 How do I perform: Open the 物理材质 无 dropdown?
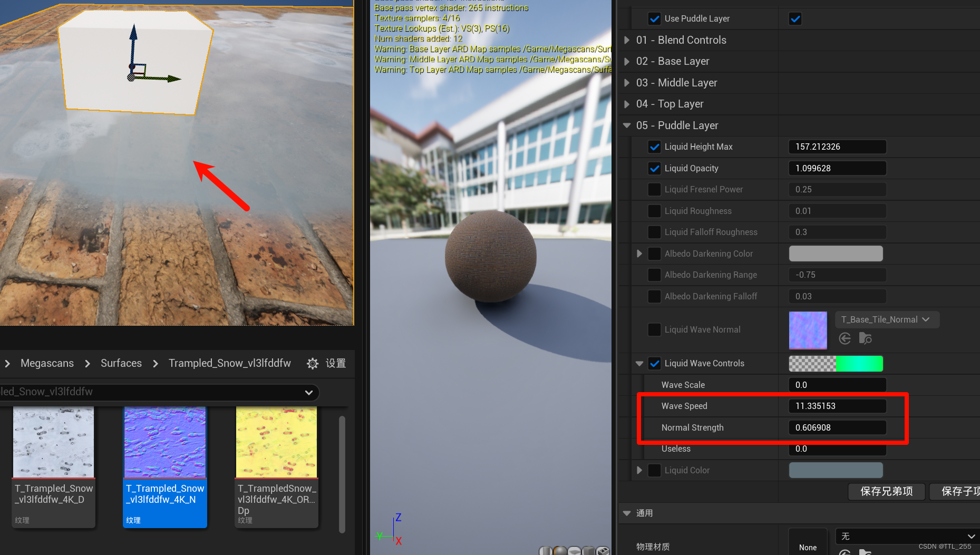click(908, 536)
